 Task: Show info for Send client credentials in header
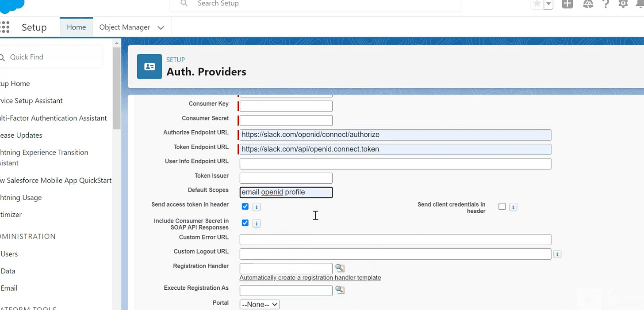click(x=513, y=207)
